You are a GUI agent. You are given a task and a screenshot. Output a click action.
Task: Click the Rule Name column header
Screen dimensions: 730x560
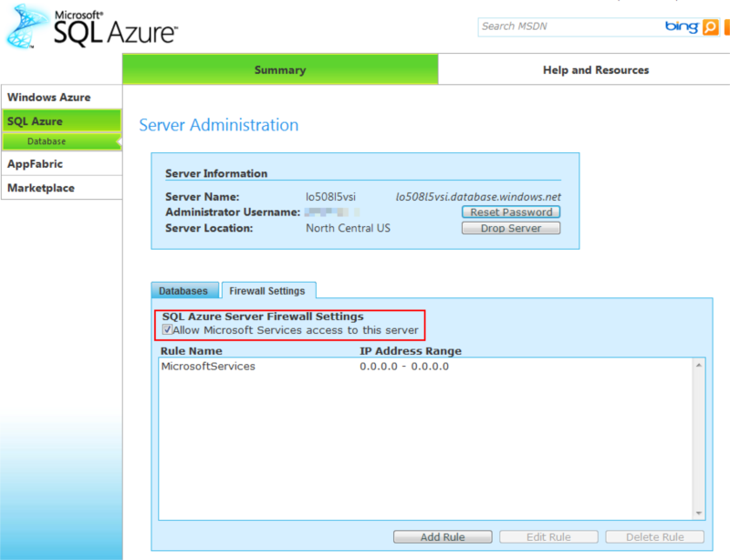click(192, 351)
